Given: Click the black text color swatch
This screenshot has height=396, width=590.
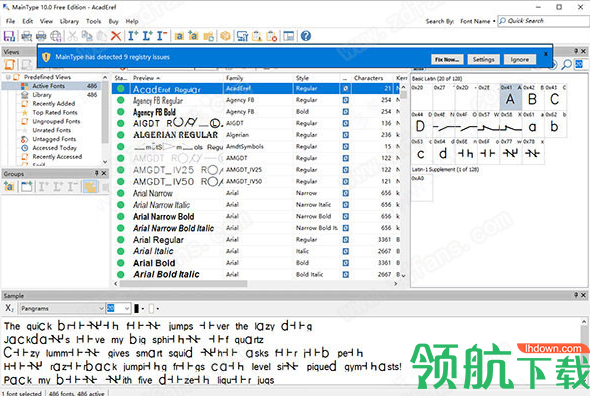Looking at the screenshot, I should pos(137,309).
